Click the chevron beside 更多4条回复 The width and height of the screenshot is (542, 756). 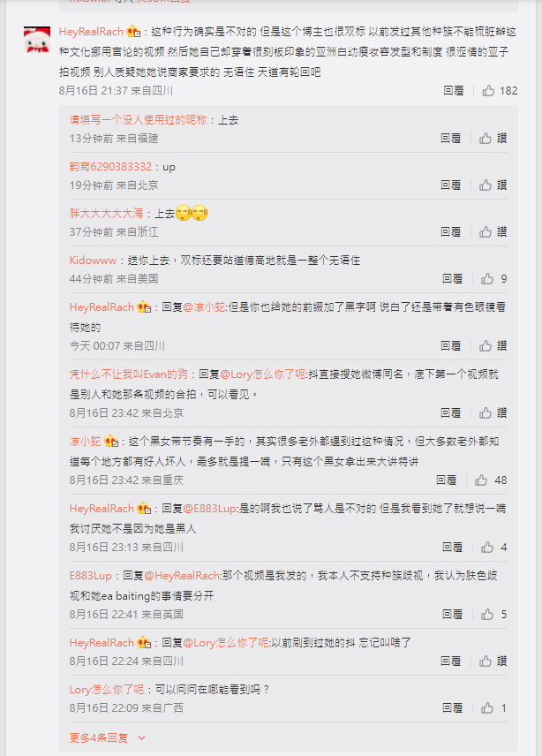coord(141,737)
